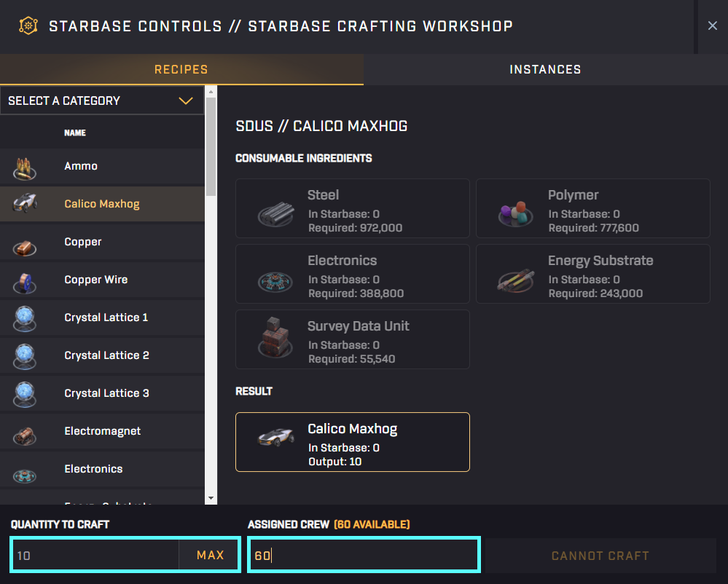Click the category dropdown chevron arrow

[186, 100]
